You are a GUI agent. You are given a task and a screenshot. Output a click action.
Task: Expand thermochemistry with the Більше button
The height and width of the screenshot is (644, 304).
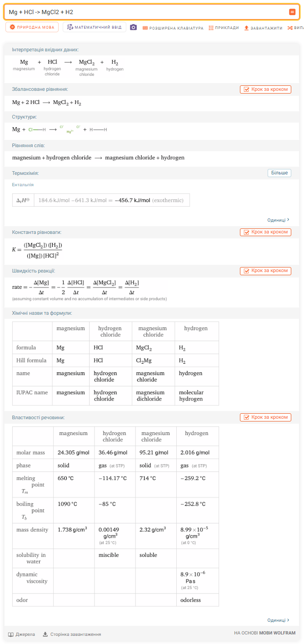click(x=279, y=173)
